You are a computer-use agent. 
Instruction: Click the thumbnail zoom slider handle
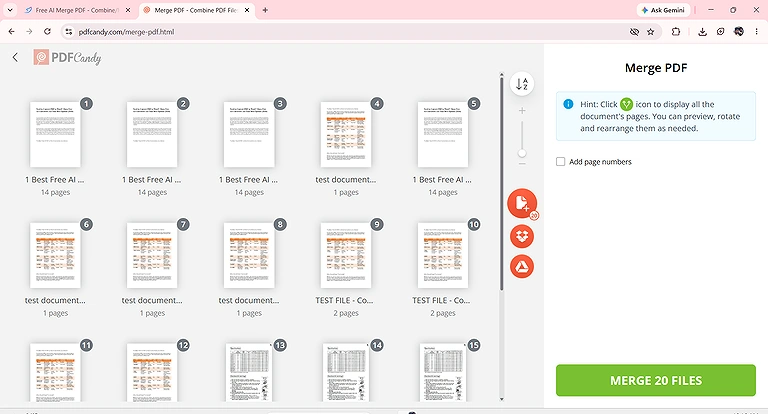(522, 153)
